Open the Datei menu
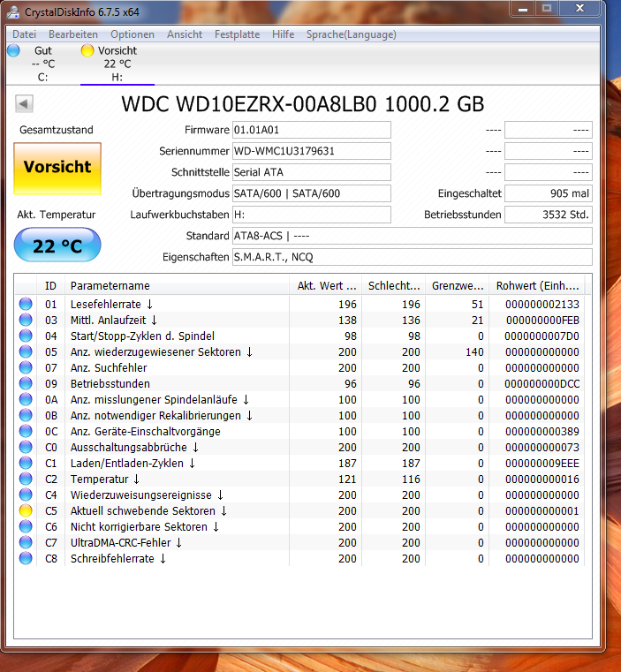621x672 pixels. click(24, 34)
